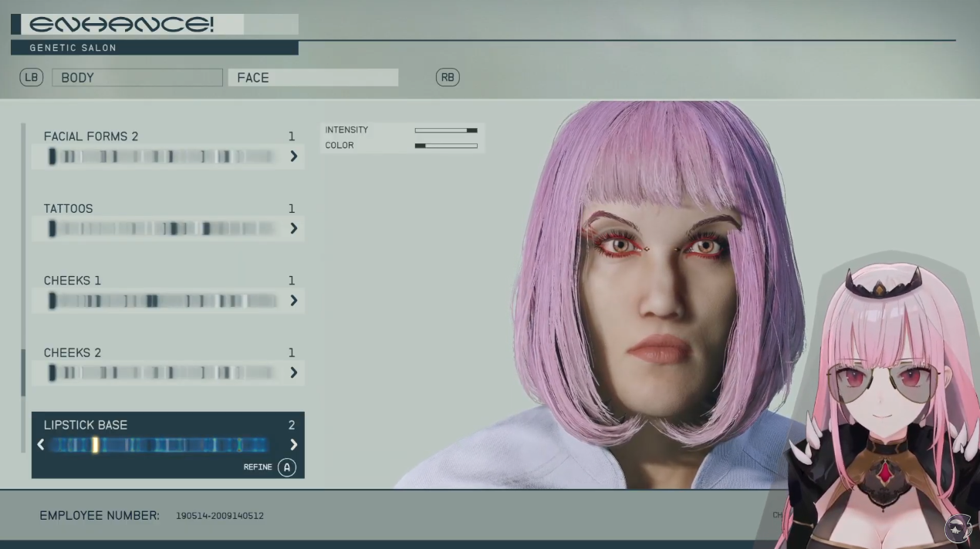Click the circular A button icon
This screenshot has height=549, width=980.
286,467
